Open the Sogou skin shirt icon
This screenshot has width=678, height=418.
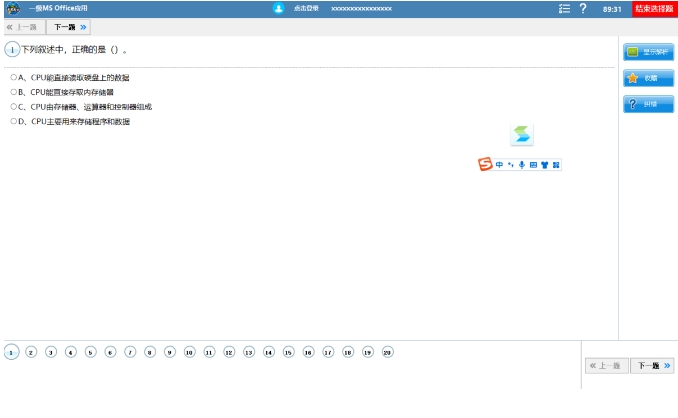(544, 165)
